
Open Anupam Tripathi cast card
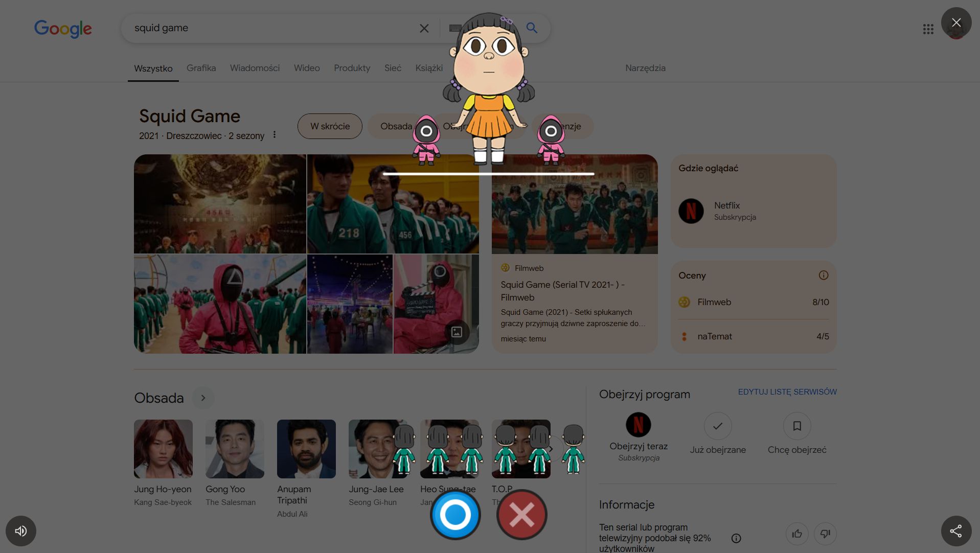(306, 469)
